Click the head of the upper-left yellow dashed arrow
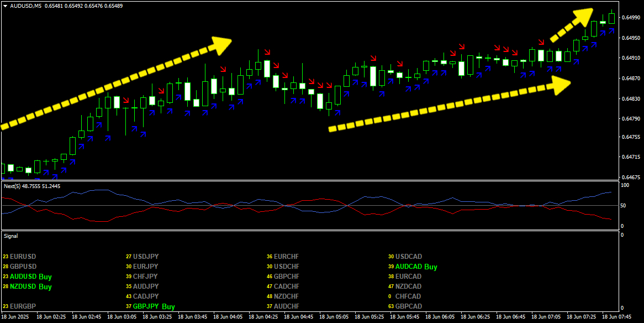The image size is (644, 323). coord(222,45)
